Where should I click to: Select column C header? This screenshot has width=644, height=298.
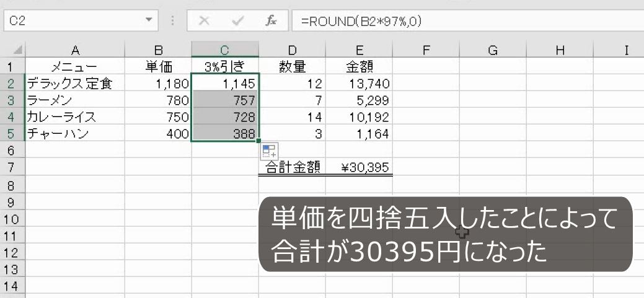pos(225,50)
